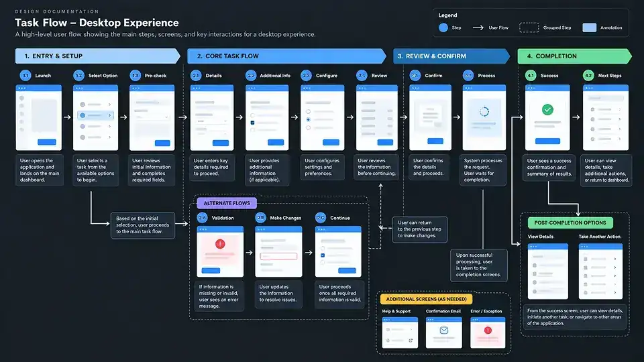The height and width of the screenshot is (362, 644).
Task: Click the envelope icon in Confirmation Email screen
Action: point(443,330)
